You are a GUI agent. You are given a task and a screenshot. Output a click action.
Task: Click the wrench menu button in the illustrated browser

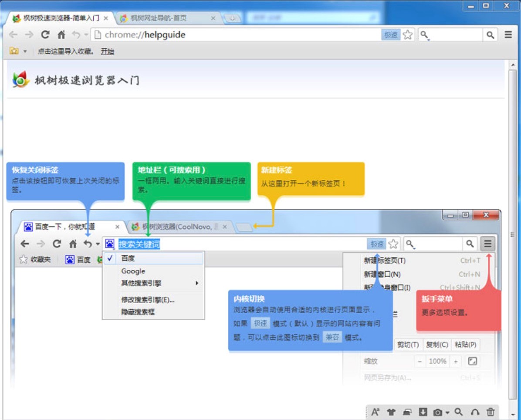[x=487, y=244]
